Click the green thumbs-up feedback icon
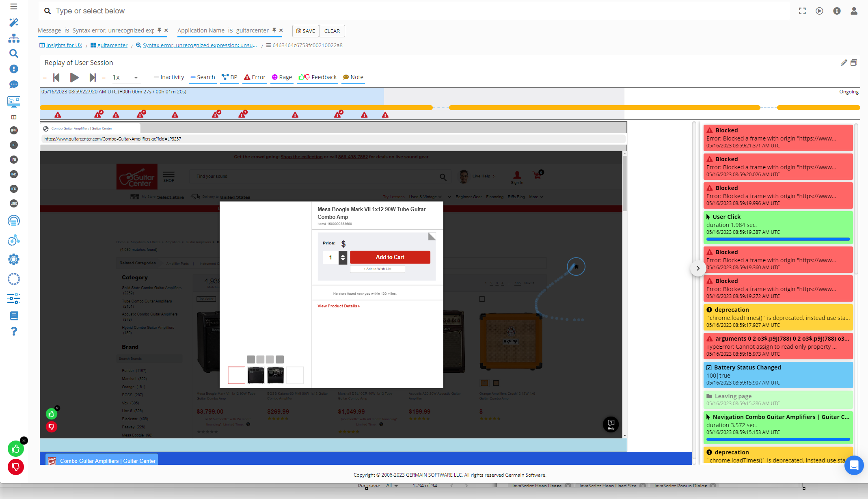 [16, 449]
